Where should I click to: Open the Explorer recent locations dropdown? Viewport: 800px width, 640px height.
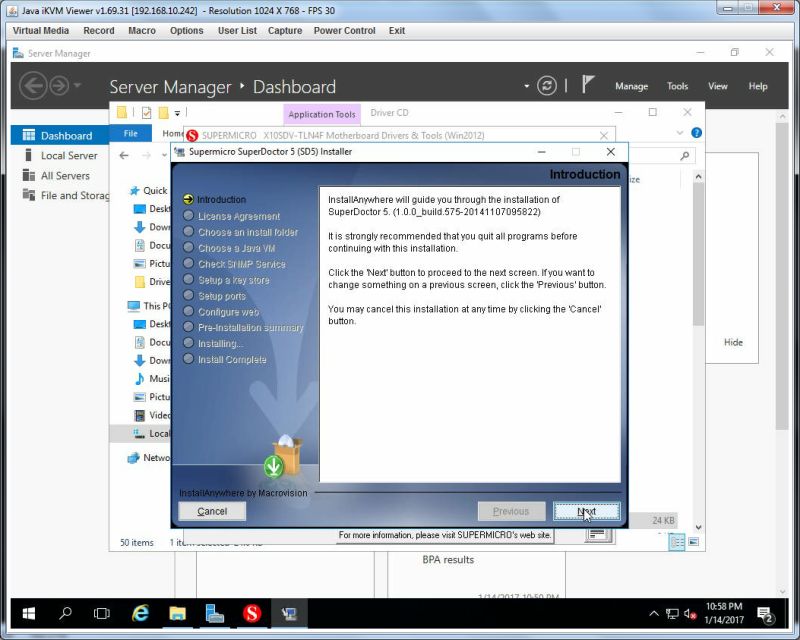pos(164,155)
